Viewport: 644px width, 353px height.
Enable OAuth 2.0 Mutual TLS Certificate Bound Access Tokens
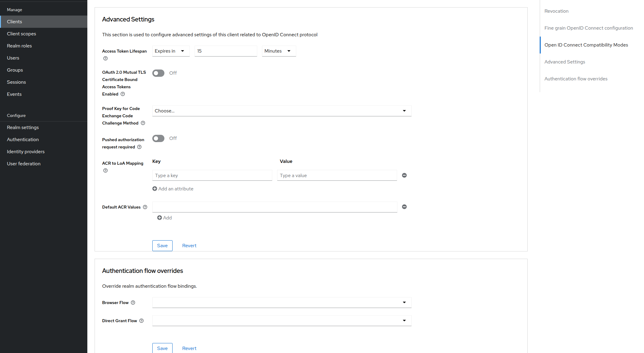[x=158, y=73]
